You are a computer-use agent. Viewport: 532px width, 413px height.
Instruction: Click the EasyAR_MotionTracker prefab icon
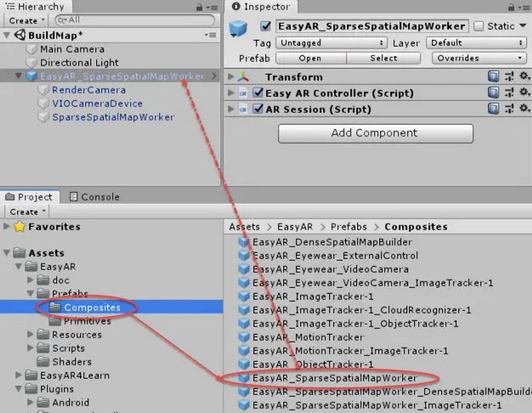[244, 337]
